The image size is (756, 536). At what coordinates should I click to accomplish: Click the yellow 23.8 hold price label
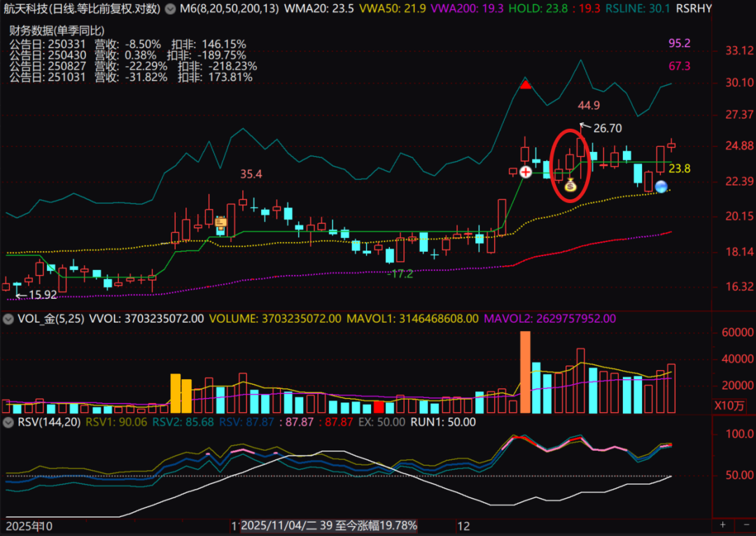click(x=679, y=169)
